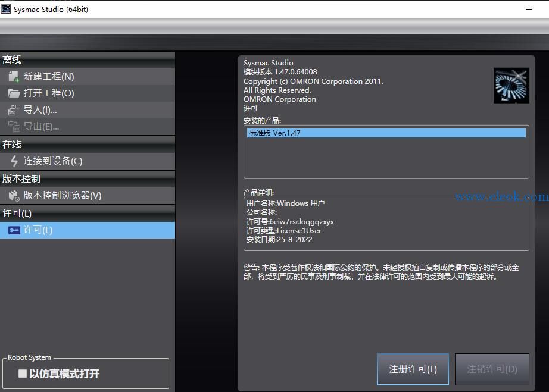
Task: Click the License key icon
Action: pos(14,230)
